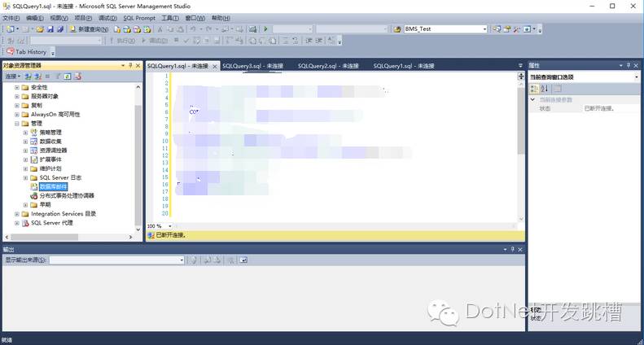Open the 100 % zoom dropdown
Image resolution: width=644 pixels, height=345 pixels.
pos(169,226)
